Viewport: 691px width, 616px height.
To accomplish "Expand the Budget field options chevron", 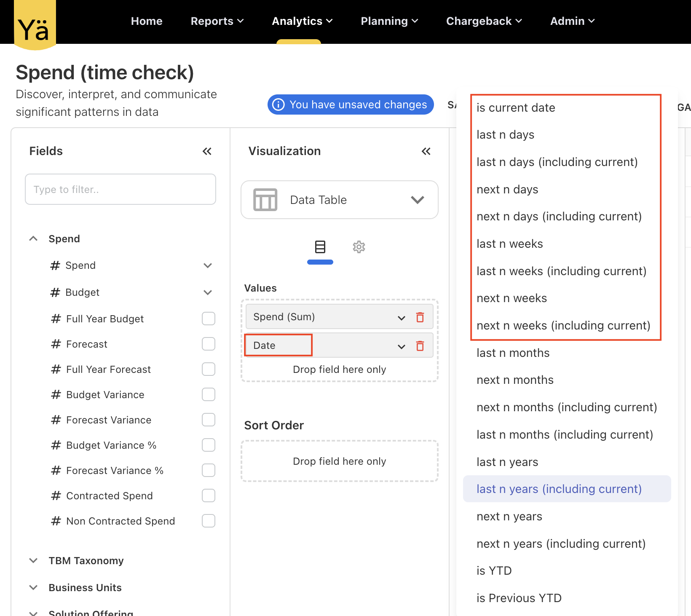I will (x=208, y=292).
